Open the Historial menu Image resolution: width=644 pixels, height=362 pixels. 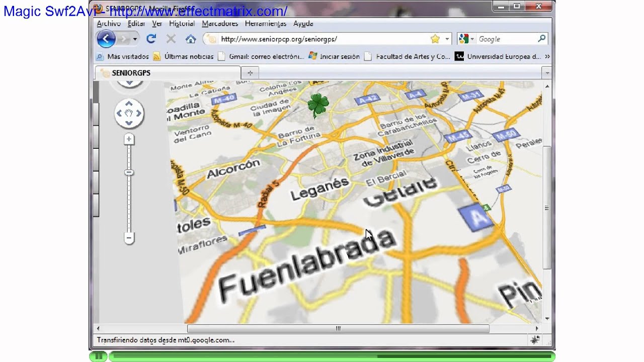[x=182, y=24]
